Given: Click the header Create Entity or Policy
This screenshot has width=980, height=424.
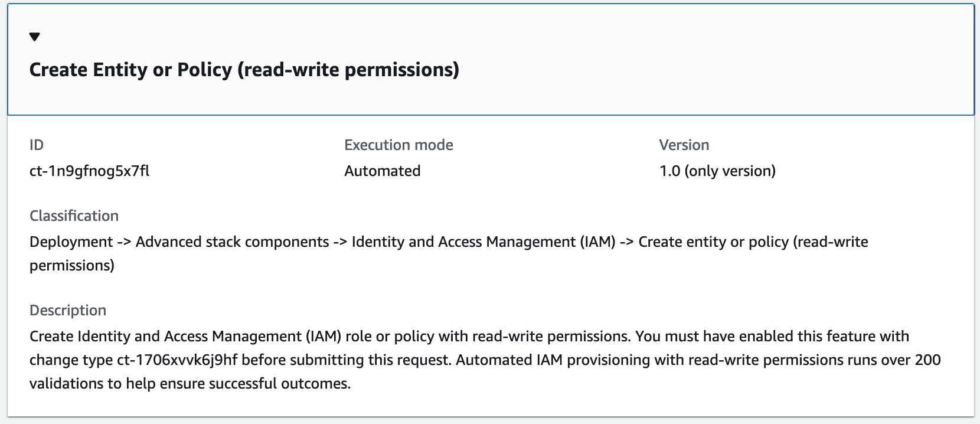Looking at the screenshot, I should pos(244,70).
